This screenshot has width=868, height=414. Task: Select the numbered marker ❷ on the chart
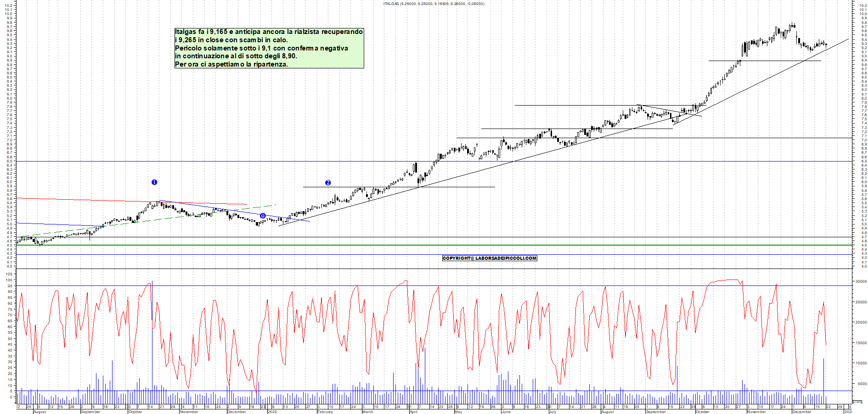(x=327, y=183)
